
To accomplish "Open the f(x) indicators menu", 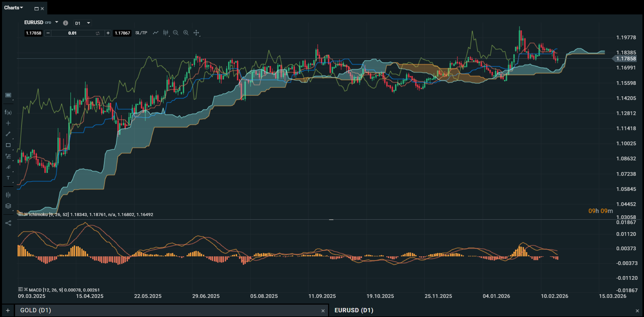I will click(8, 112).
